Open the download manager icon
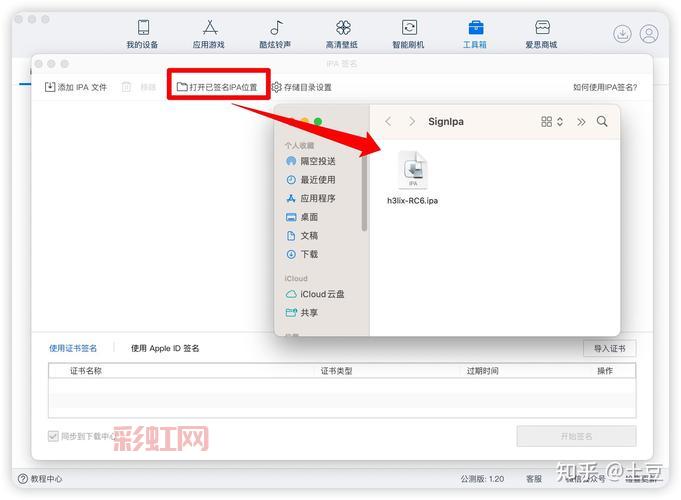Image resolution: width=681 pixels, height=500 pixels. 622,34
